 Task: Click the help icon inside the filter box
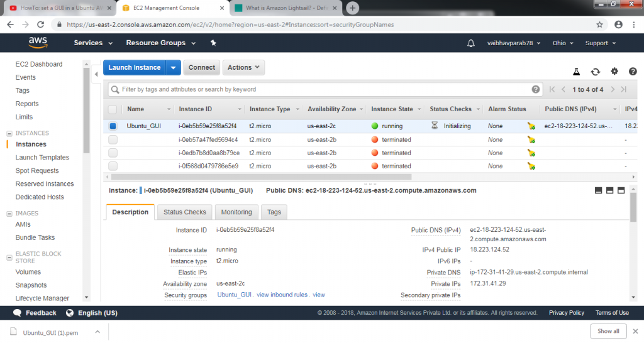pos(536,90)
